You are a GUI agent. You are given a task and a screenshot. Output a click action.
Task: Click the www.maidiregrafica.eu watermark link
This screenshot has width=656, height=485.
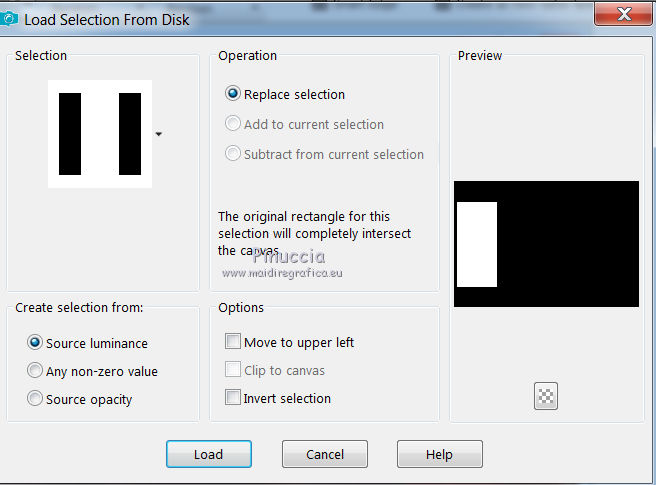click(282, 272)
